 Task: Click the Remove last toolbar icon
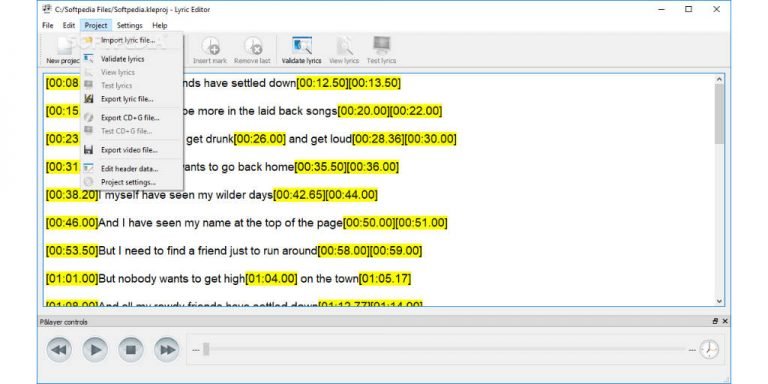click(x=253, y=46)
